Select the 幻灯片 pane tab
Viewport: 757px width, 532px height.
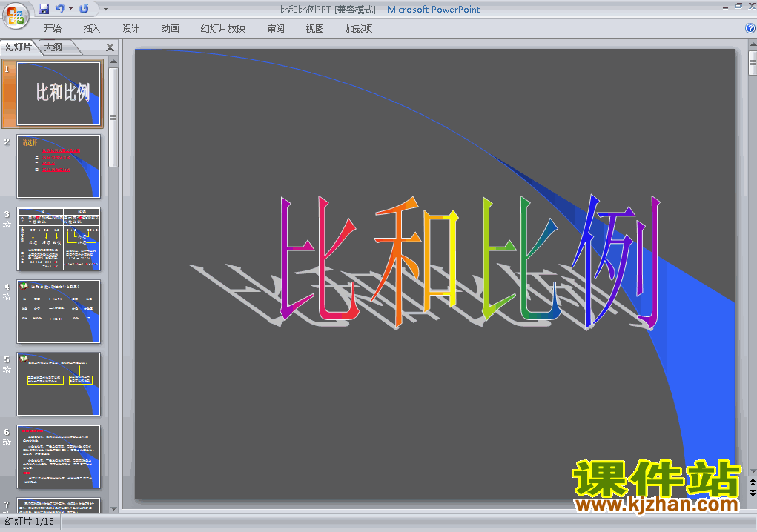[19, 47]
